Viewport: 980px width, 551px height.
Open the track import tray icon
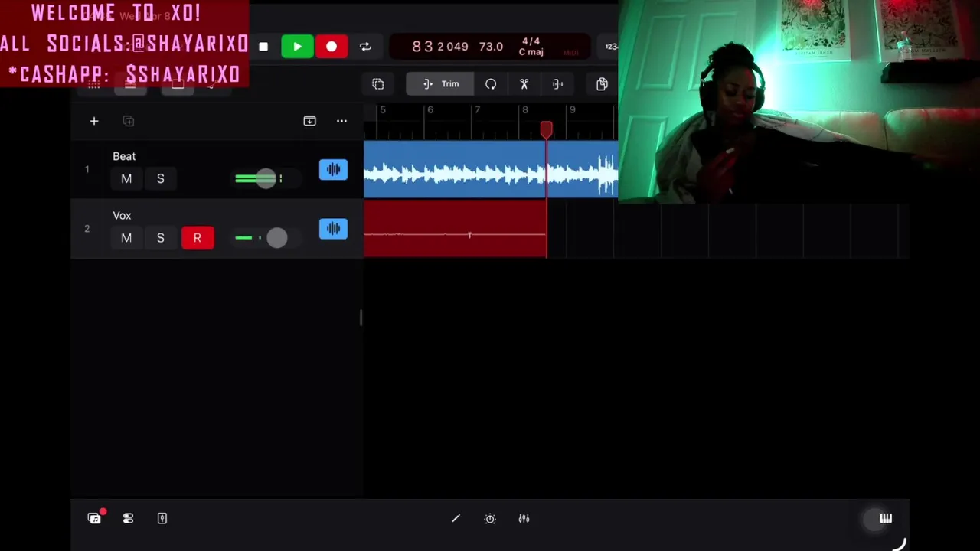(x=309, y=121)
